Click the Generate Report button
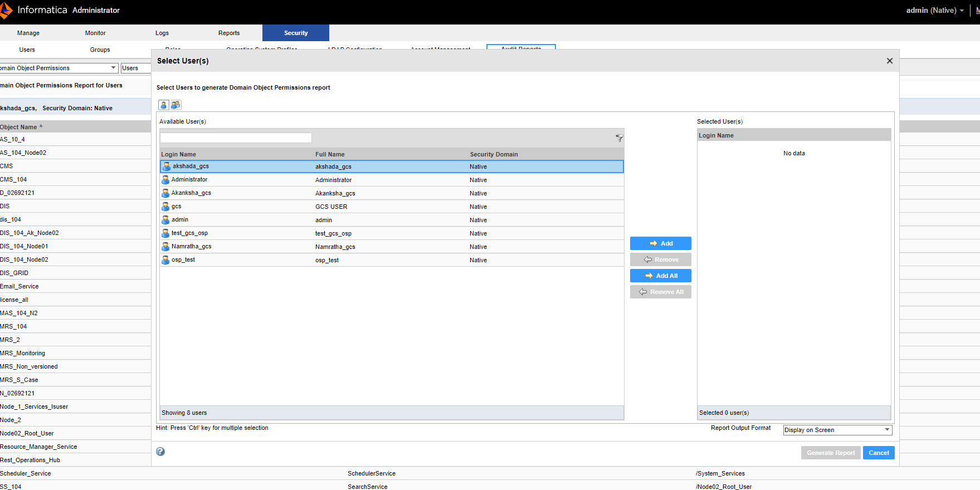Screen dimensions: 980x490 [831, 453]
